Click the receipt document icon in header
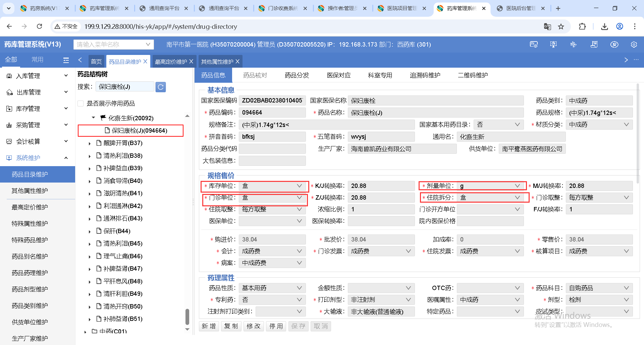644x345 pixels. [x=594, y=45]
